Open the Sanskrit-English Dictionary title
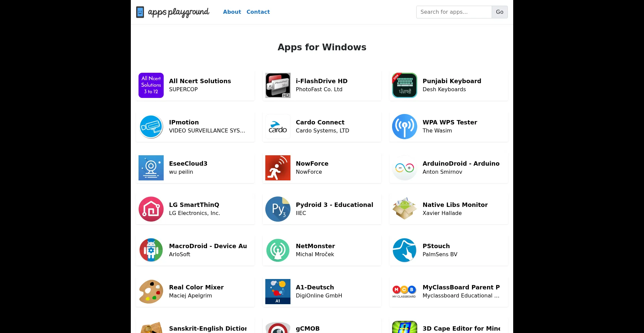 [x=208, y=329]
